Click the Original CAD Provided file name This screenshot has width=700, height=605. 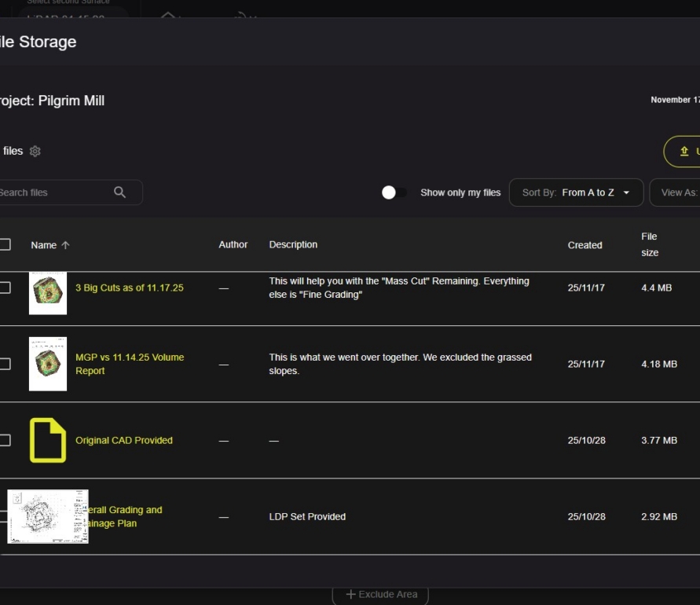click(123, 440)
